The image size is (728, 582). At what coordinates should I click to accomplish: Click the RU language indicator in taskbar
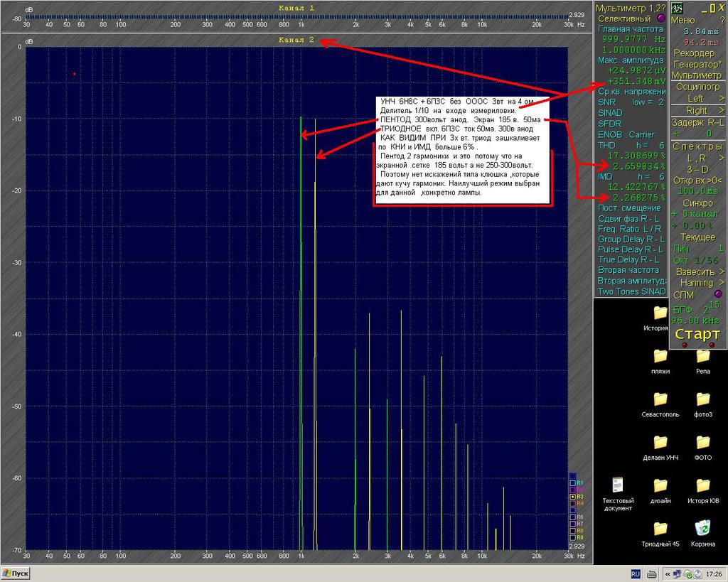click(636, 574)
